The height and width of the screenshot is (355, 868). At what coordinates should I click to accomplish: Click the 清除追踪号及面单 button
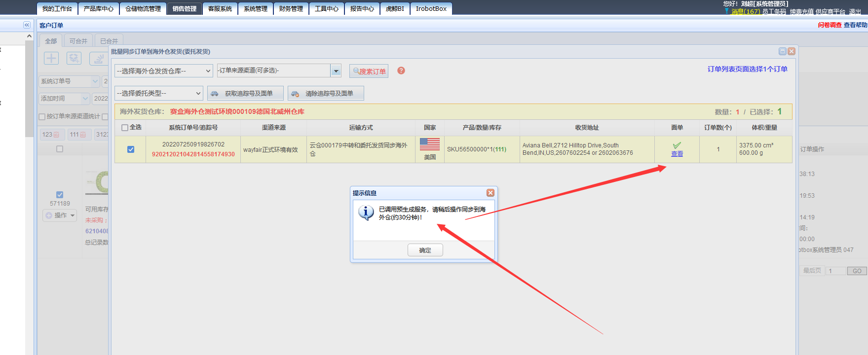pos(326,93)
